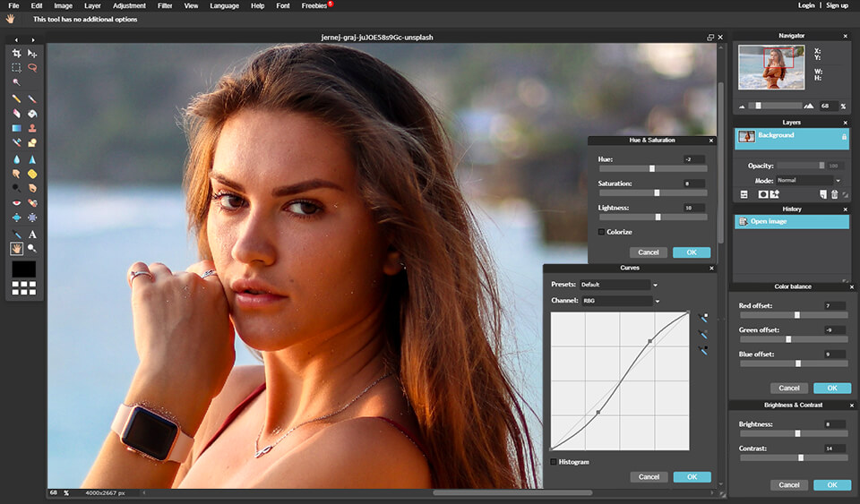Delete layer using trash icon
Screen dimensions: 860x504
pyautogui.click(x=834, y=194)
